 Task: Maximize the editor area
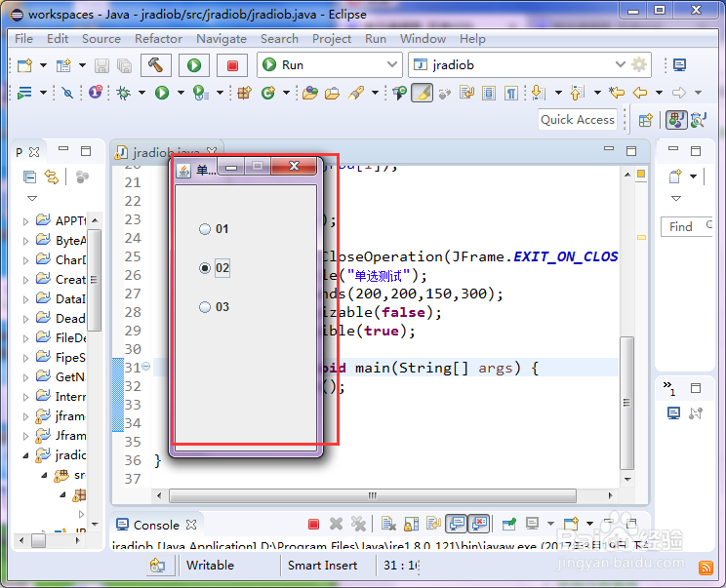631,151
